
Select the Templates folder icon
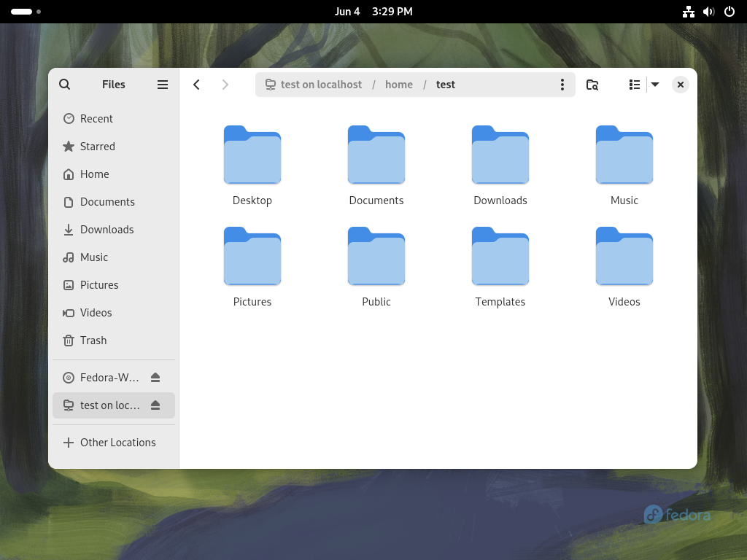tap(500, 256)
